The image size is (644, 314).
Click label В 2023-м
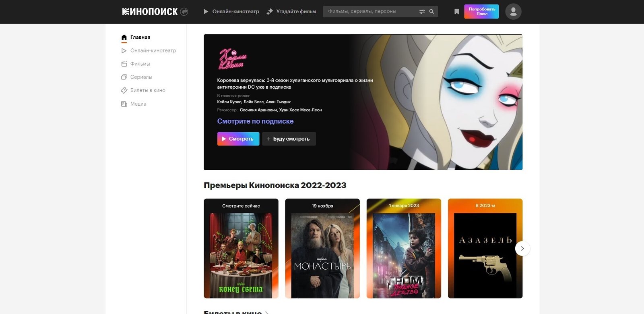click(x=485, y=206)
